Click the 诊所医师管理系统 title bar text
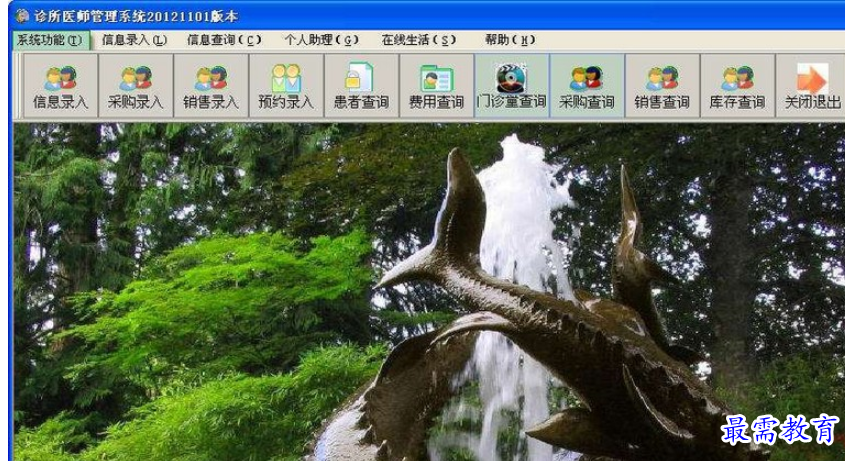 click(135, 16)
